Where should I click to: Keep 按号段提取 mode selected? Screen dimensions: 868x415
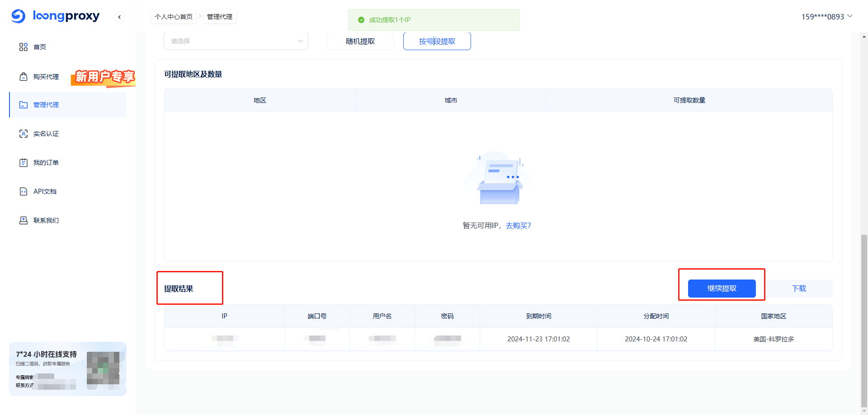[437, 41]
